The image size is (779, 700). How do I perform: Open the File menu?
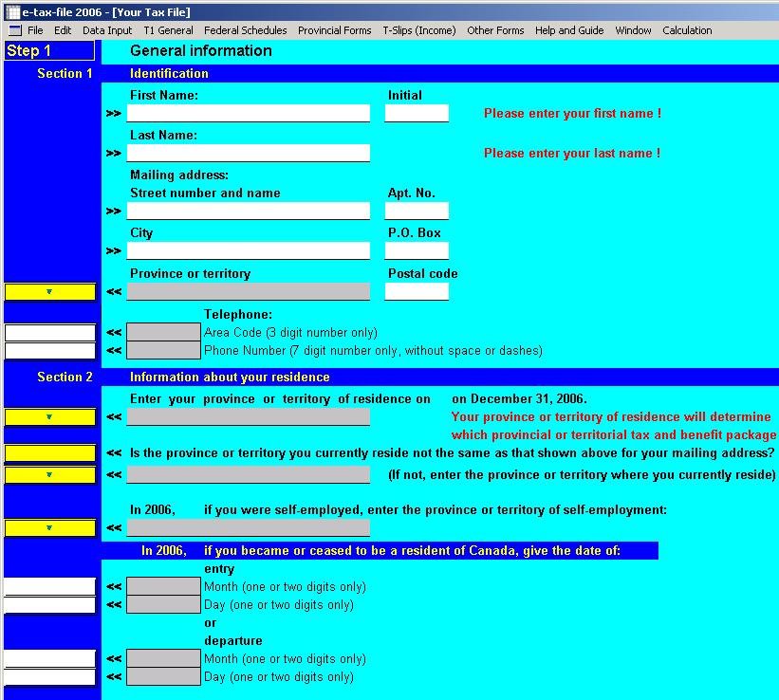pos(35,30)
